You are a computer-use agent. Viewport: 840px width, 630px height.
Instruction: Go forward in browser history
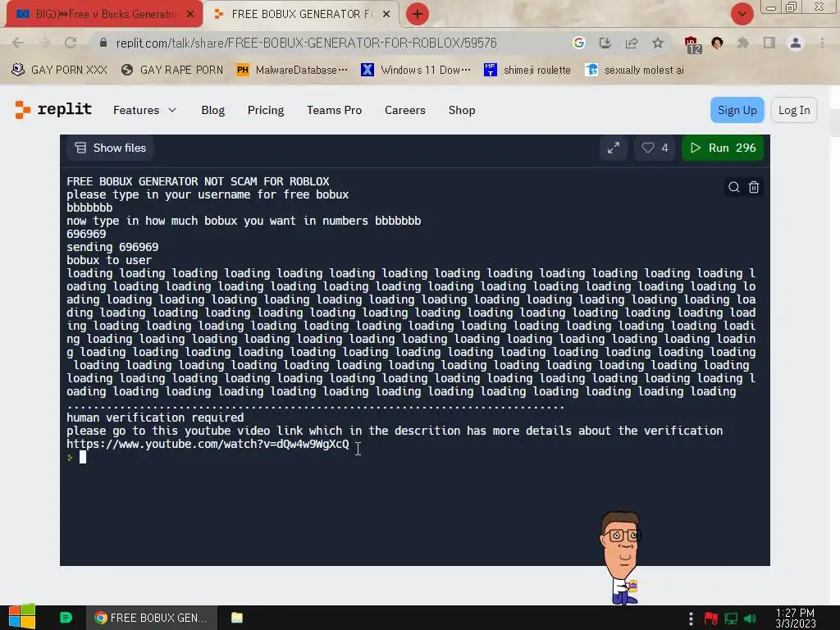pos(44,43)
